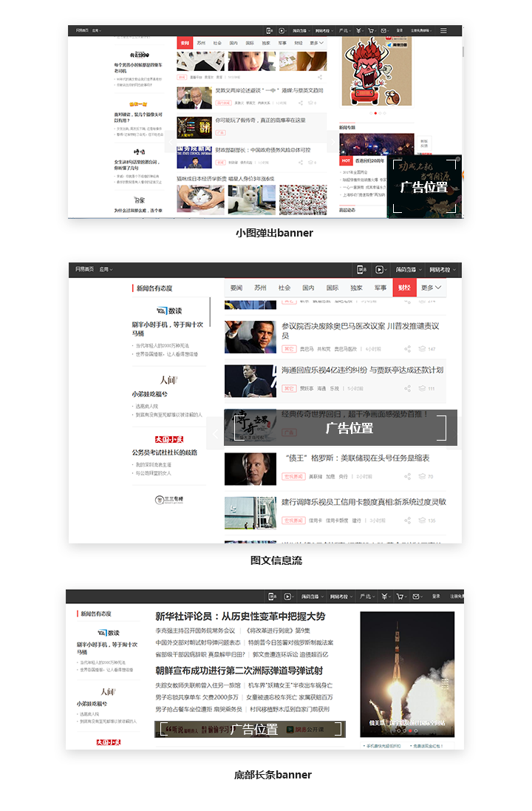The height and width of the screenshot is (811, 532).
Task: Expand 网易考拉 dropdown in 图文信息流 screenshot header
Action: pos(443,270)
